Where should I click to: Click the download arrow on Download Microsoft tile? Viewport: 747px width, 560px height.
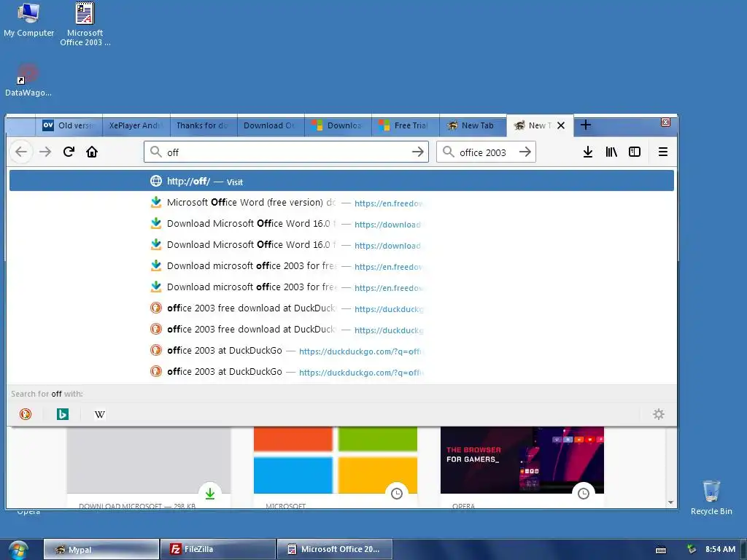point(210,494)
